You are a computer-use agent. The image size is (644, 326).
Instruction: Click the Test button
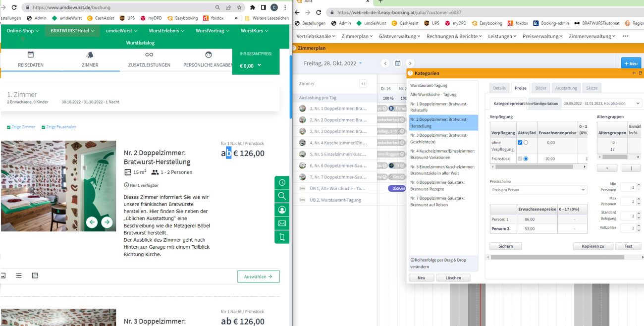[628, 246]
